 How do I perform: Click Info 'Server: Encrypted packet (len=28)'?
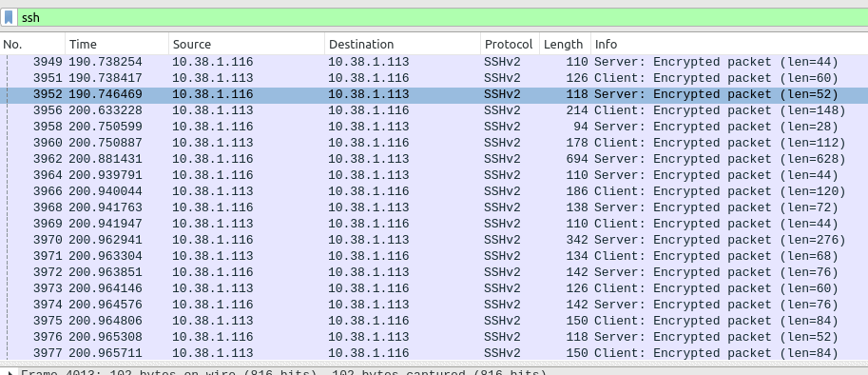[716, 127]
